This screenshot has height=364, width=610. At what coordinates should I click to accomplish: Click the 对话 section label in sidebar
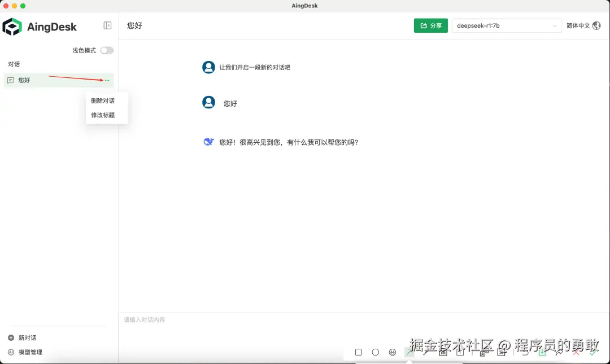tap(14, 64)
